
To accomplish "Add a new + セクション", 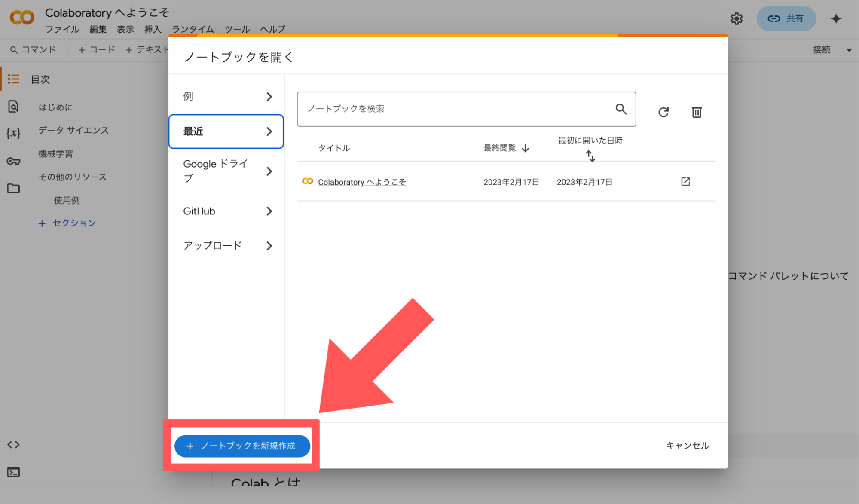I will [67, 223].
